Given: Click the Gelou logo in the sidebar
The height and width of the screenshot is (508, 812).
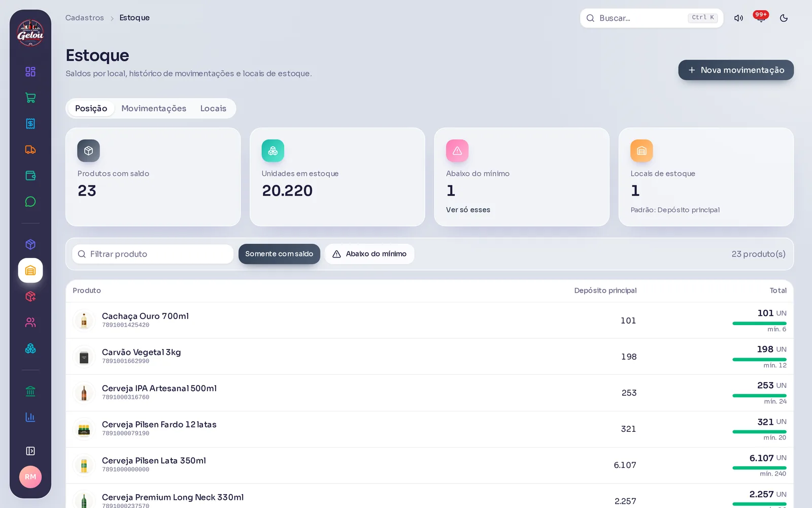Looking at the screenshot, I should 30,33.
